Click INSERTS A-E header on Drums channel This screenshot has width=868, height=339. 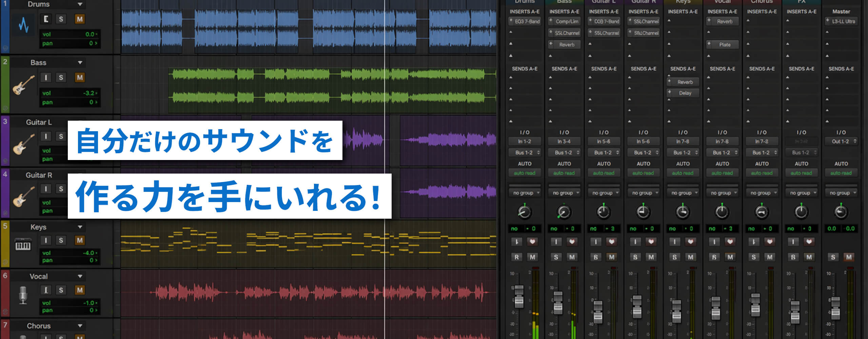tap(525, 12)
